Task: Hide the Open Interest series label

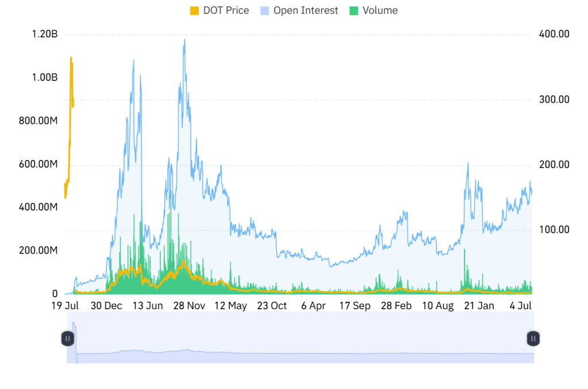Action: pos(305,10)
